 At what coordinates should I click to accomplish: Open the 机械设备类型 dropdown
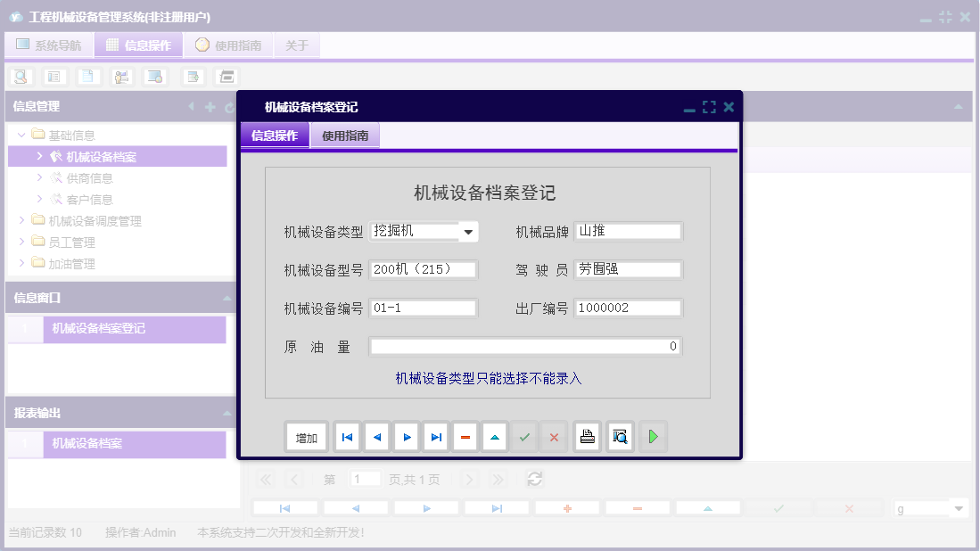tap(470, 231)
